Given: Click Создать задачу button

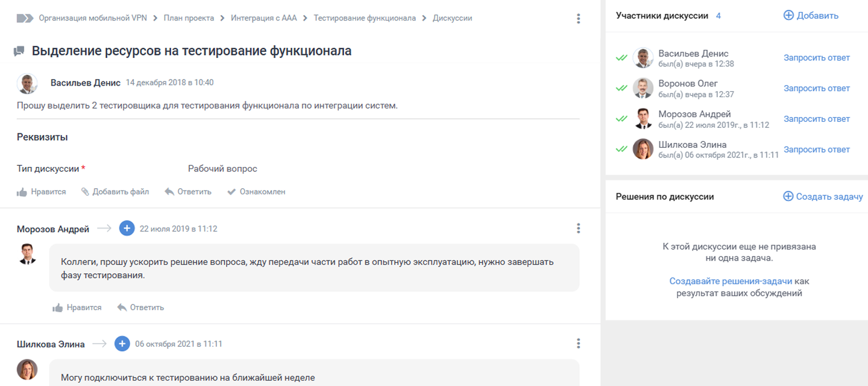Looking at the screenshot, I should [x=823, y=197].
